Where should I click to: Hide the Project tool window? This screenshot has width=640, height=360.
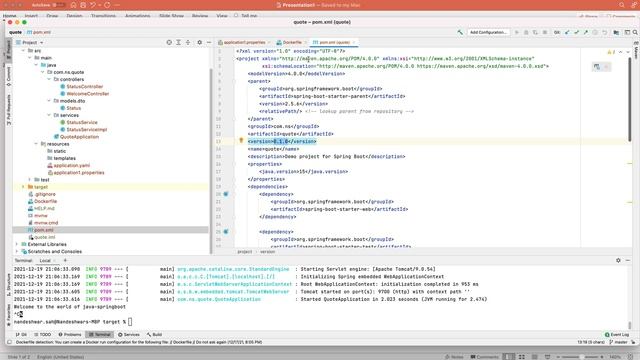(209, 42)
